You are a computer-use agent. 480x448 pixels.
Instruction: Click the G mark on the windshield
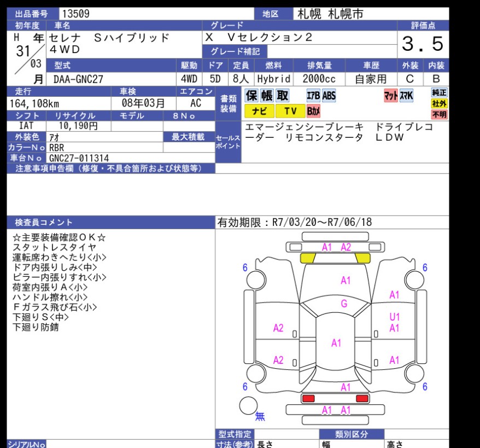click(x=344, y=304)
